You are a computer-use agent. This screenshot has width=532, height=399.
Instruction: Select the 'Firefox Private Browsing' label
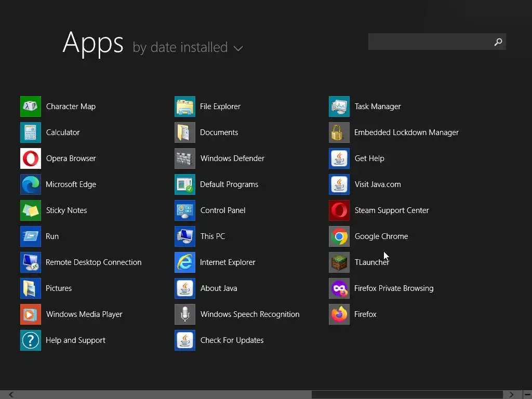point(394,288)
